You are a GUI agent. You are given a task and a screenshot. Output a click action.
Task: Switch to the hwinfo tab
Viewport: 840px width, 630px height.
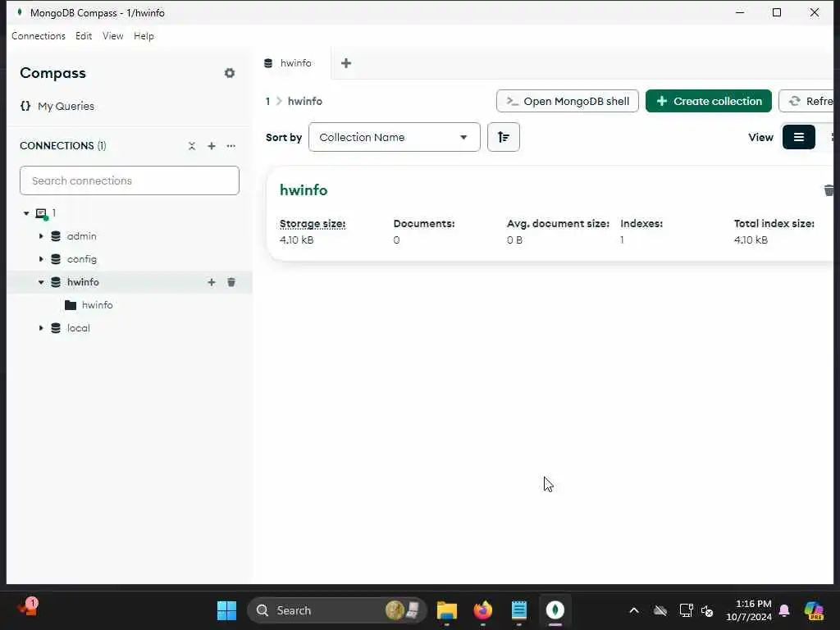(293, 63)
